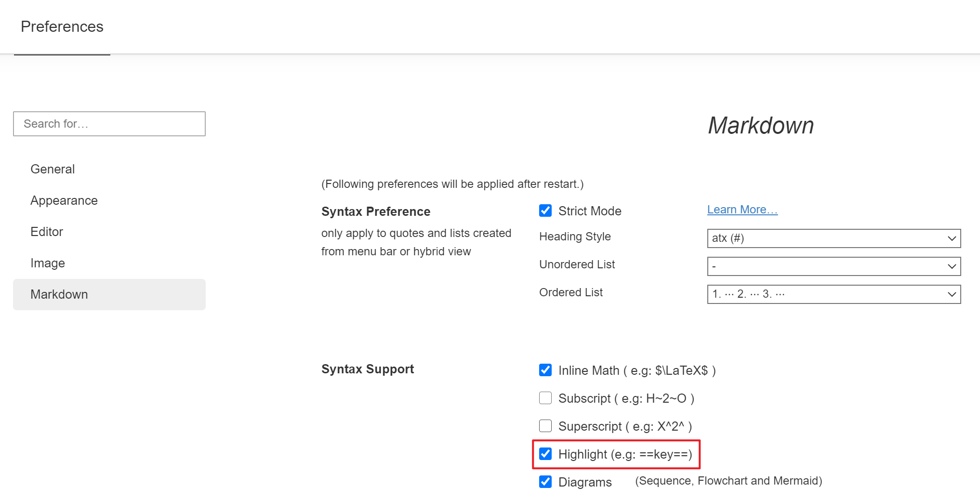The width and height of the screenshot is (980, 500).
Task: Enable Subscript syntax support
Action: 545,398
